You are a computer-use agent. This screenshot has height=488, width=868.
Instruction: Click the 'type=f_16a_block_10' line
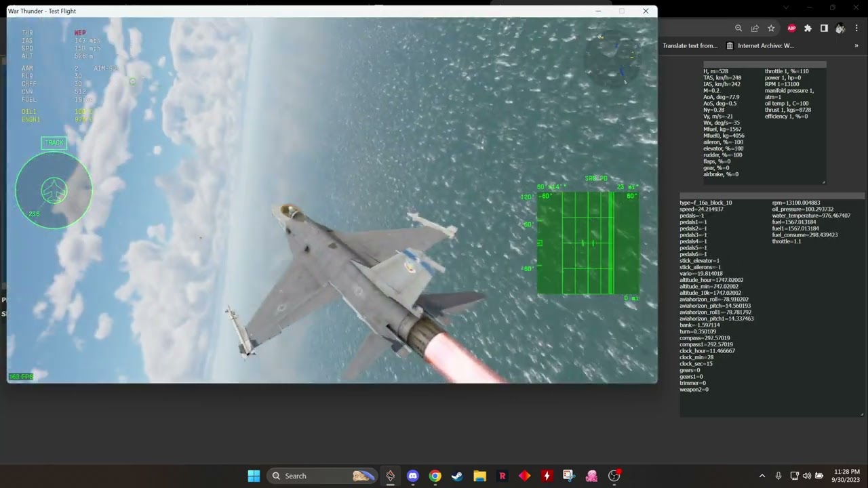tap(706, 203)
